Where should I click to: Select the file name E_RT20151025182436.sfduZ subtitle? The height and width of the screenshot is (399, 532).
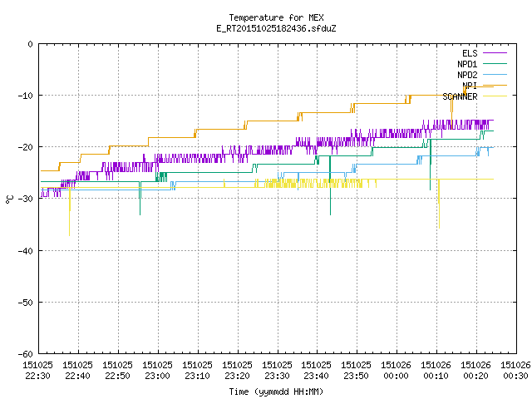(276, 28)
